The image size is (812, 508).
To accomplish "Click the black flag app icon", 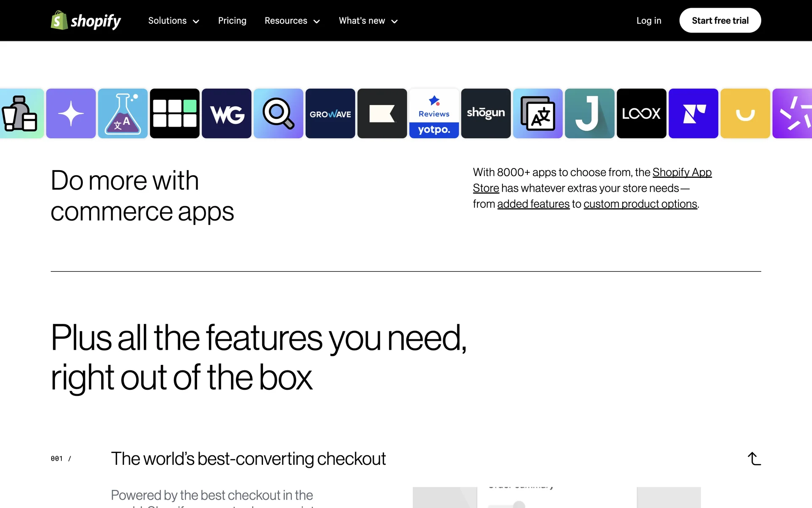I will [382, 113].
